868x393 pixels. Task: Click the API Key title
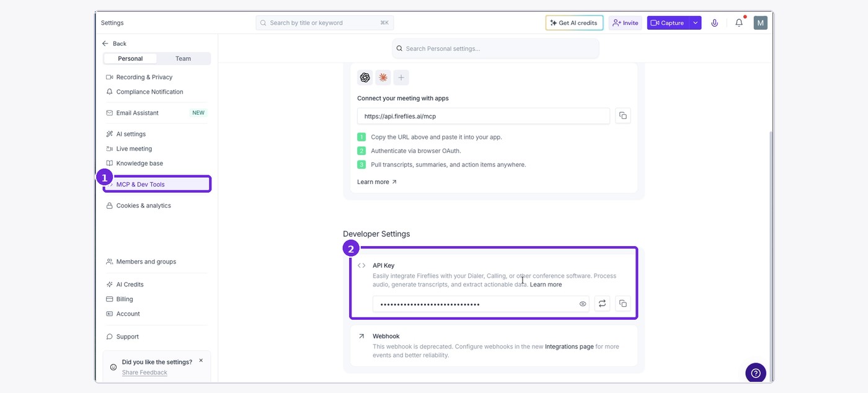(383, 265)
